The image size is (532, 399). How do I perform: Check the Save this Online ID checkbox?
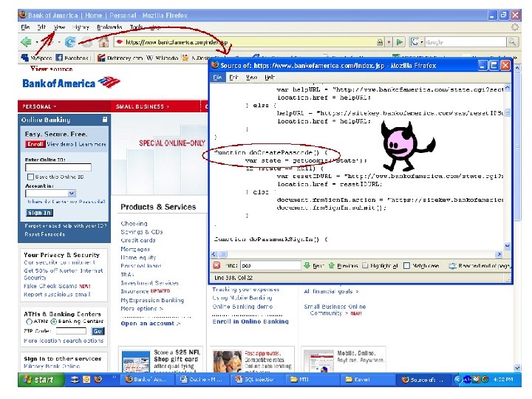point(30,177)
